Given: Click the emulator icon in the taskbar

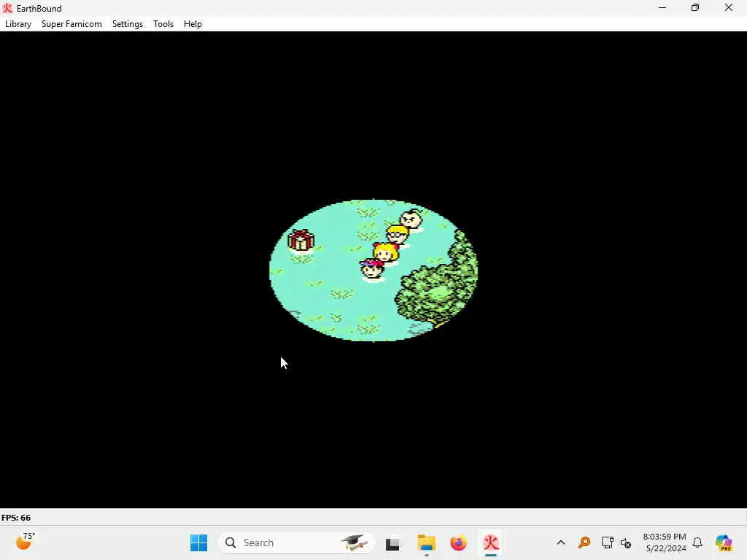Looking at the screenshot, I should [x=491, y=542].
